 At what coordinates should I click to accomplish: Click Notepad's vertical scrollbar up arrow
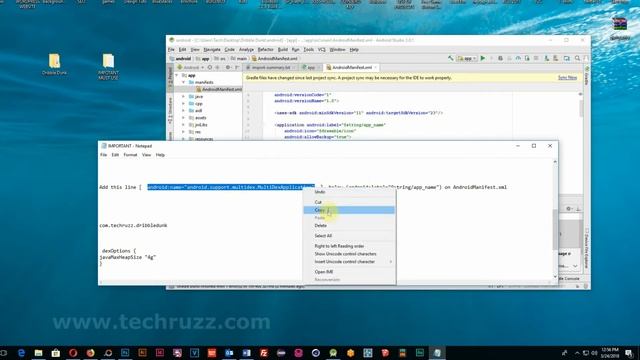pos(555,162)
